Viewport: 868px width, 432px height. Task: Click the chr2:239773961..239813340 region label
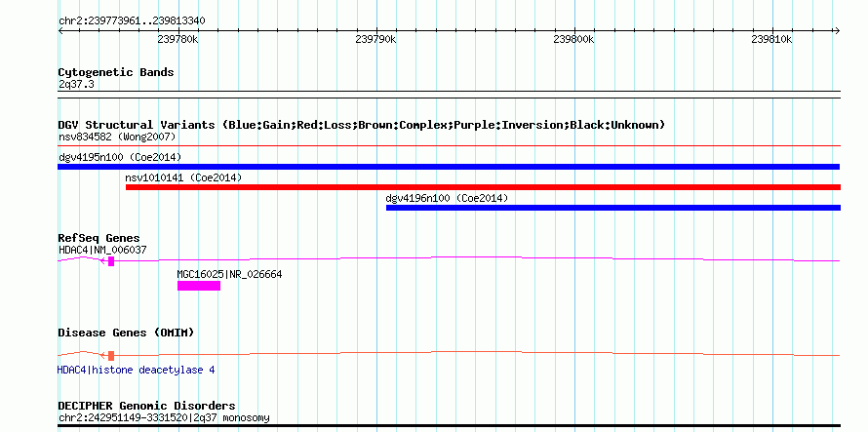tap(132, 21)
